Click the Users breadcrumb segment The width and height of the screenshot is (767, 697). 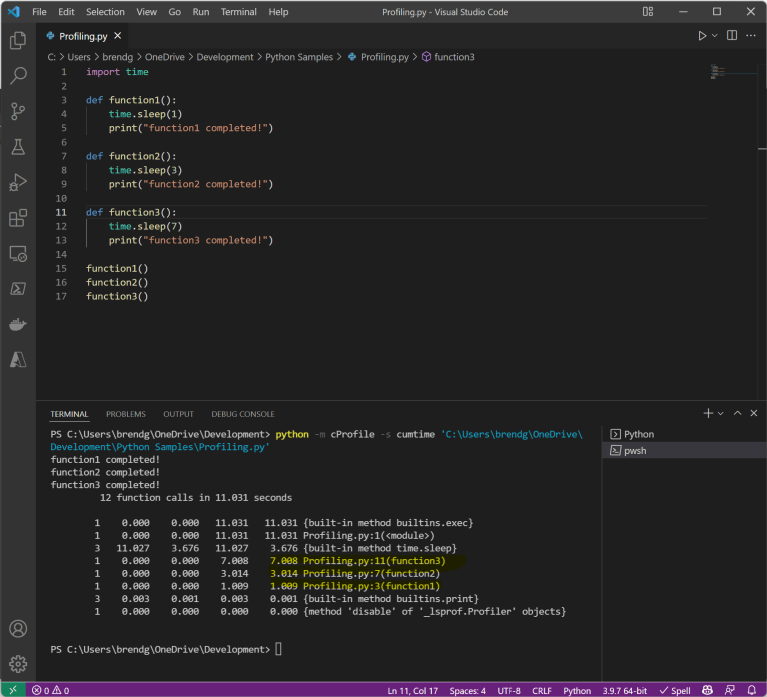tap(79, 57)
